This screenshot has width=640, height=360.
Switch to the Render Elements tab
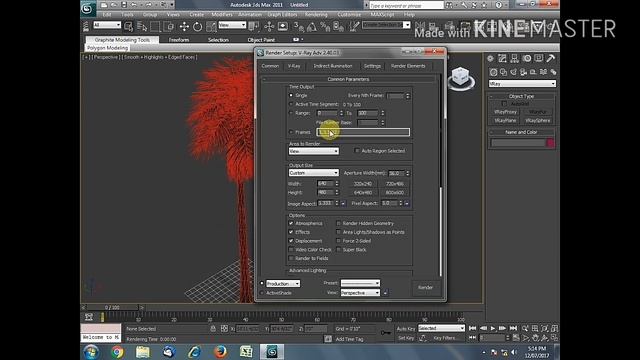408,66
